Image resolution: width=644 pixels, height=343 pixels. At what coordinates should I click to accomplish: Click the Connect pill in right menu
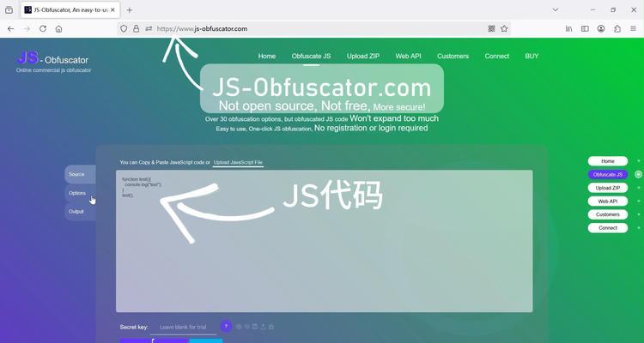point(608,228)
